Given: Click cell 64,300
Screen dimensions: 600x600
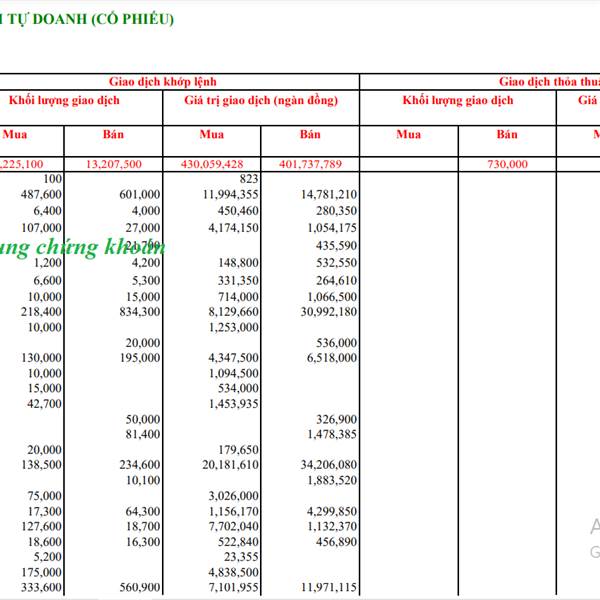Looking at the screenshot, I should pyautogui.click(x=143, y=512).
